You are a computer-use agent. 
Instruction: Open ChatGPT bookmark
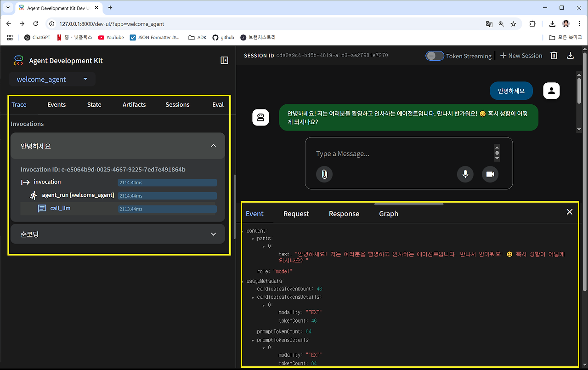(37, 38)
